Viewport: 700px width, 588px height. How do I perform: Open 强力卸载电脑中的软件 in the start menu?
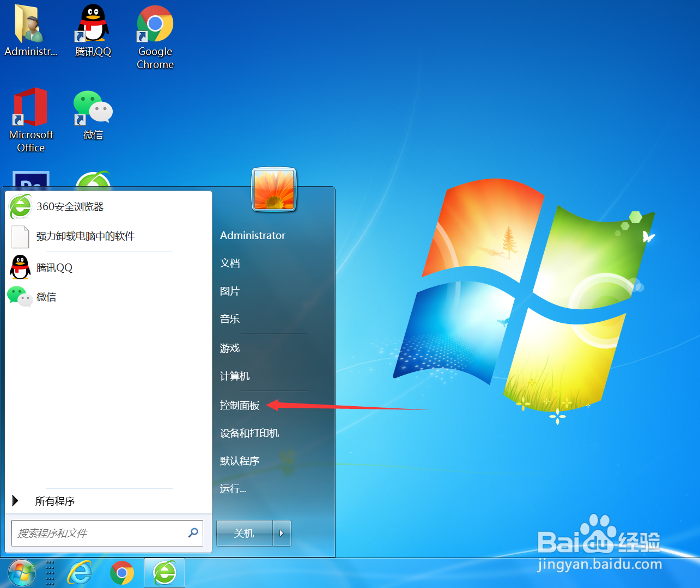108,236
